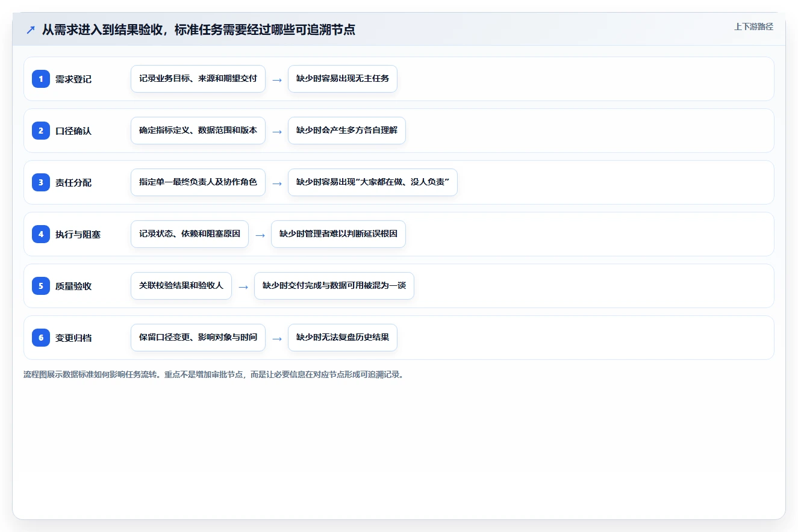Click the 记录业务目标、来源和期望交付 box
Viewport: 798px width, 532px height.
tap(198, 79)
